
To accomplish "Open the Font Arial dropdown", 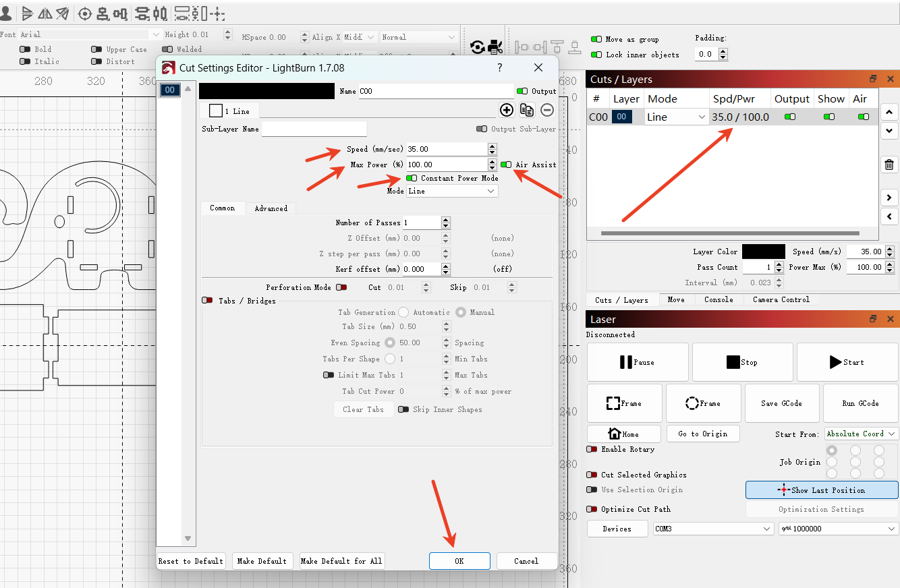I will click(90, 34).
